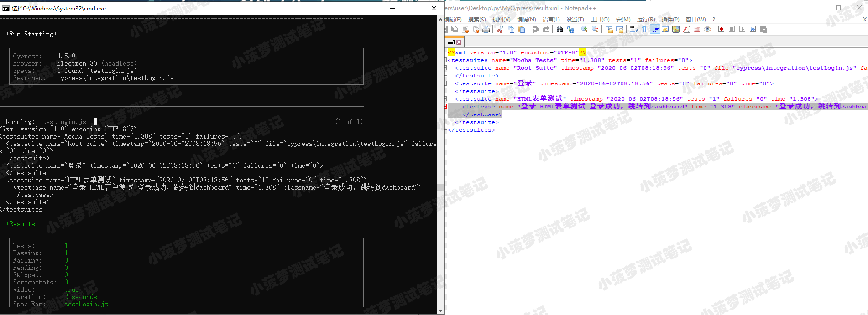
Task: Open the 工具(O) menu
Action: tap(600, 20)
